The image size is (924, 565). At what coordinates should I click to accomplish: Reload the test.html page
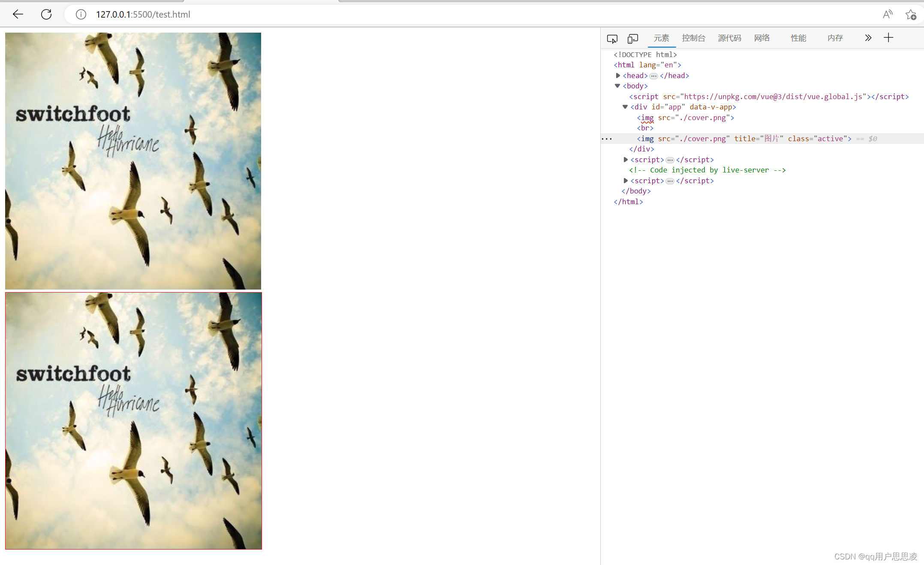pos(46,14)
